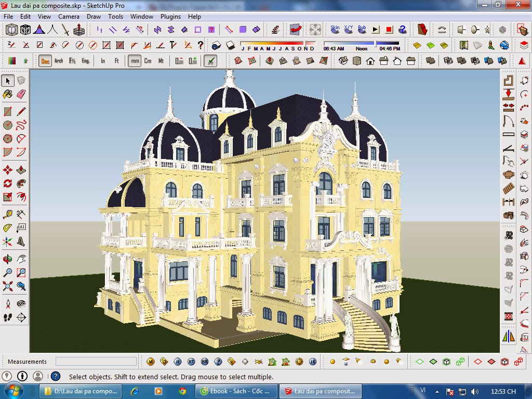Click the blue question mark status icon
Image resolution: width=532 pixels, height=399 pixels.
click(55, 376)
